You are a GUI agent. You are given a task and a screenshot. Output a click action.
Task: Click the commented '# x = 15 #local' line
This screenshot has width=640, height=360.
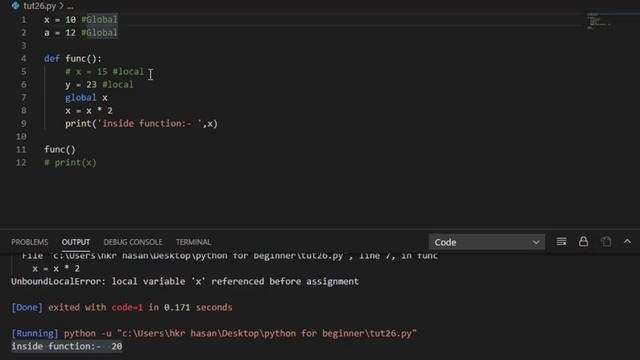(x=104, y=71)
